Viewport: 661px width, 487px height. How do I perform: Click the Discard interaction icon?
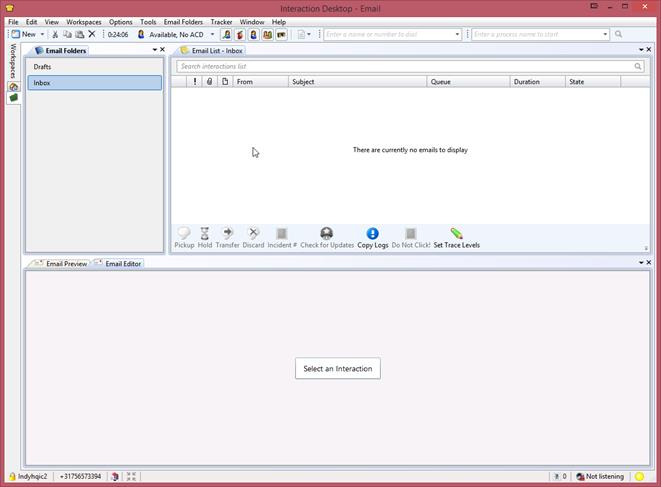[253, 234]
